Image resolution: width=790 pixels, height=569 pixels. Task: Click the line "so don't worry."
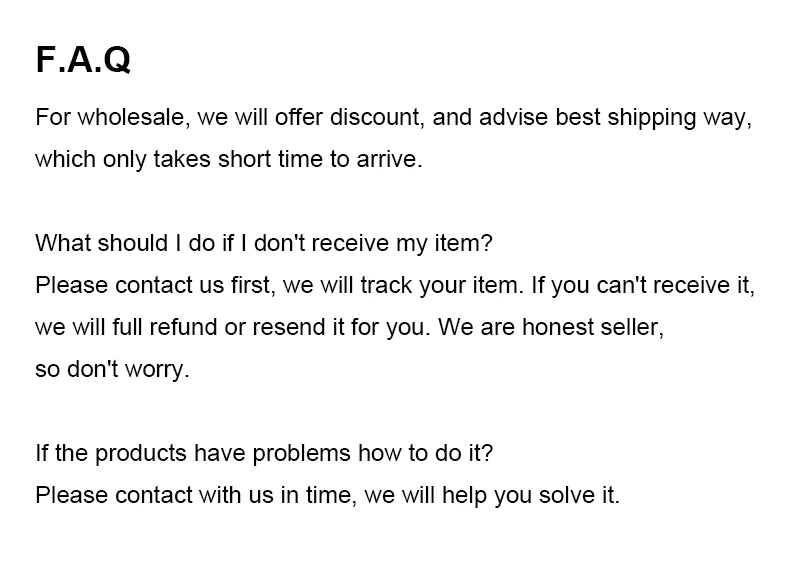point(112,369)
